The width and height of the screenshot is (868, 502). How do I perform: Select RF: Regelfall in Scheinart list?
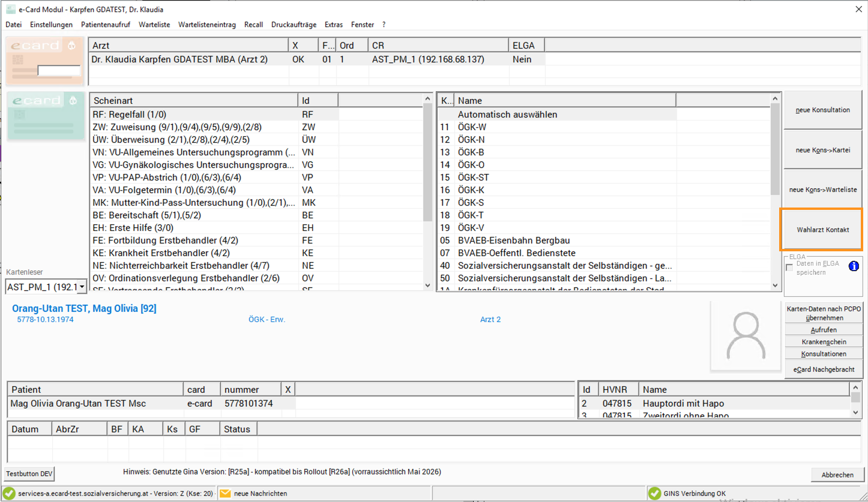click(129, 115)
